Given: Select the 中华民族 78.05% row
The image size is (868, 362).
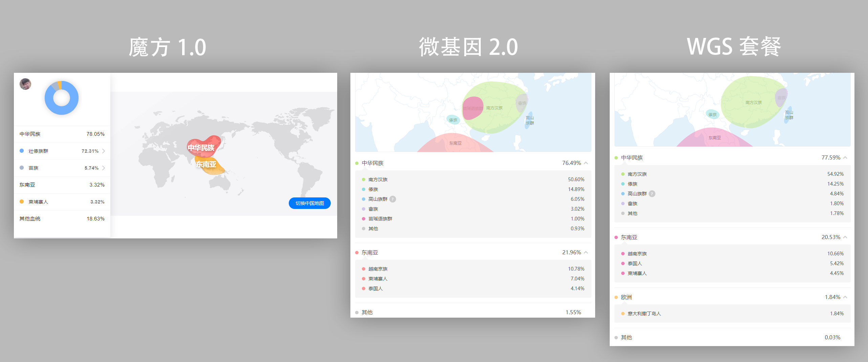Looking at the screenshot, I should click(x=62, y=134).
